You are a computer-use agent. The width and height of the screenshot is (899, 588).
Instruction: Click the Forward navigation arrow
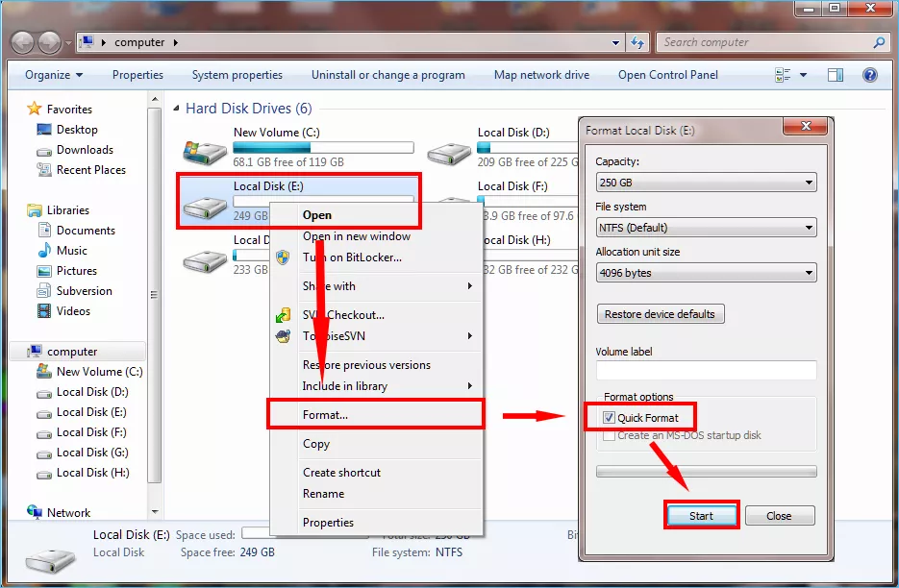click(49, 42)
